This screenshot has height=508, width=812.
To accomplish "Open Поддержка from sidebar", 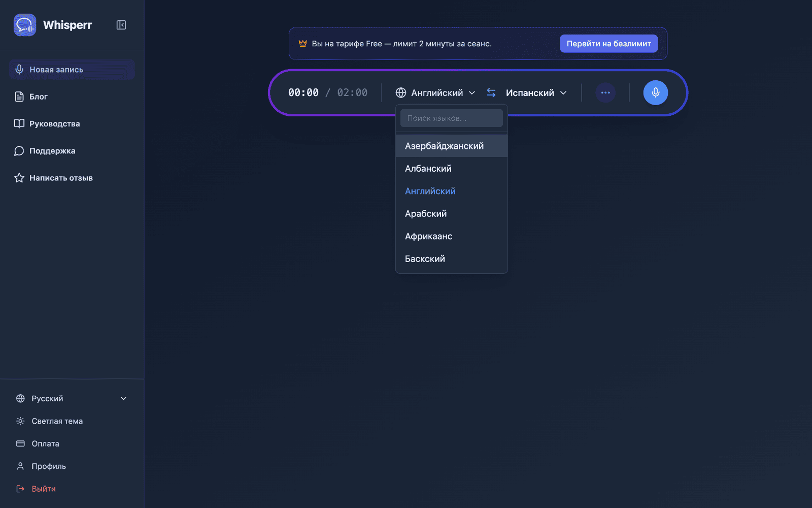I will pos(72,151).
